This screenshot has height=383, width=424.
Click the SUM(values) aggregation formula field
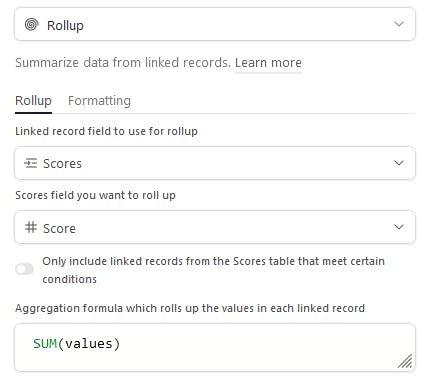215,347
